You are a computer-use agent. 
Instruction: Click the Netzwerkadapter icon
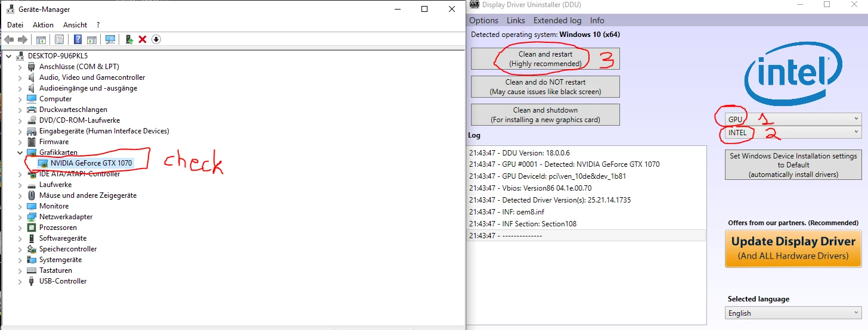tap(32, 217)
